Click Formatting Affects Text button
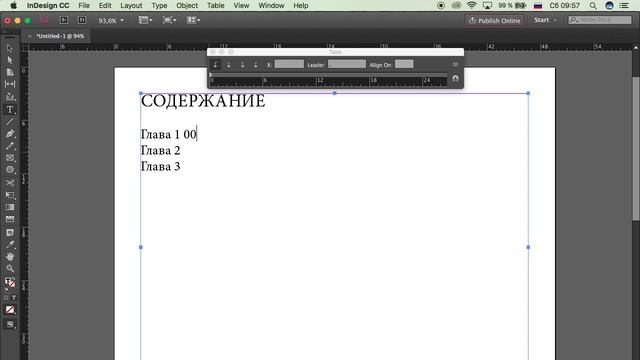 [x=13, y=298]
